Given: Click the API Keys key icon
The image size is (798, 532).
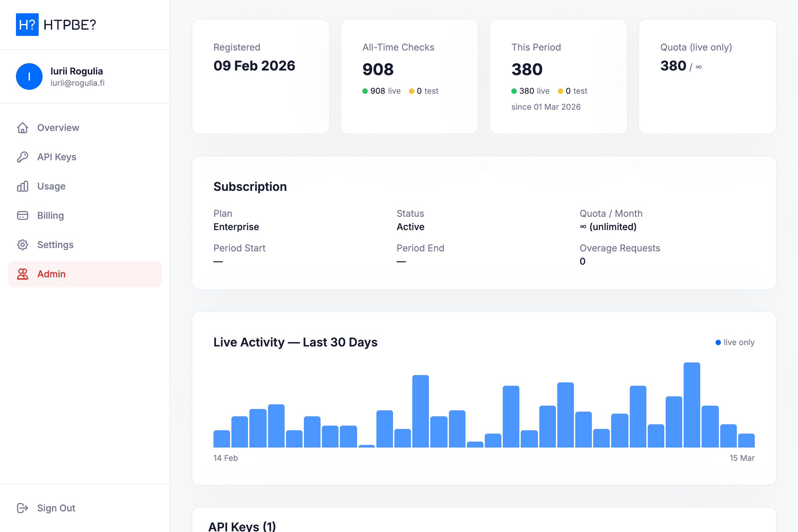Looking at the screenshot, I should point(22,157).
